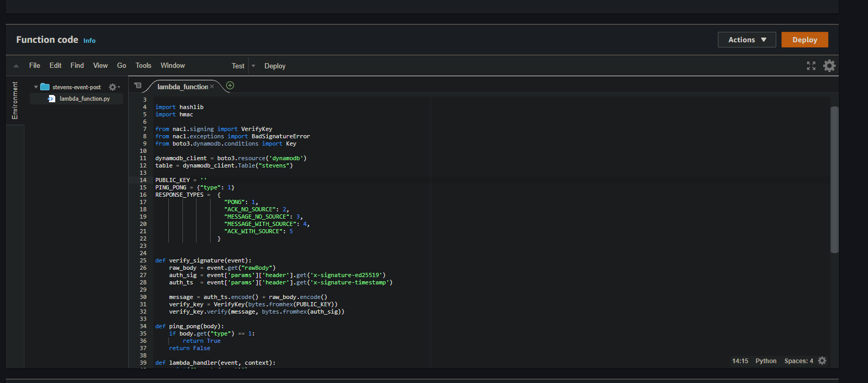
Task: Click the lambda_function.py file icon
Action: [52, 99]
